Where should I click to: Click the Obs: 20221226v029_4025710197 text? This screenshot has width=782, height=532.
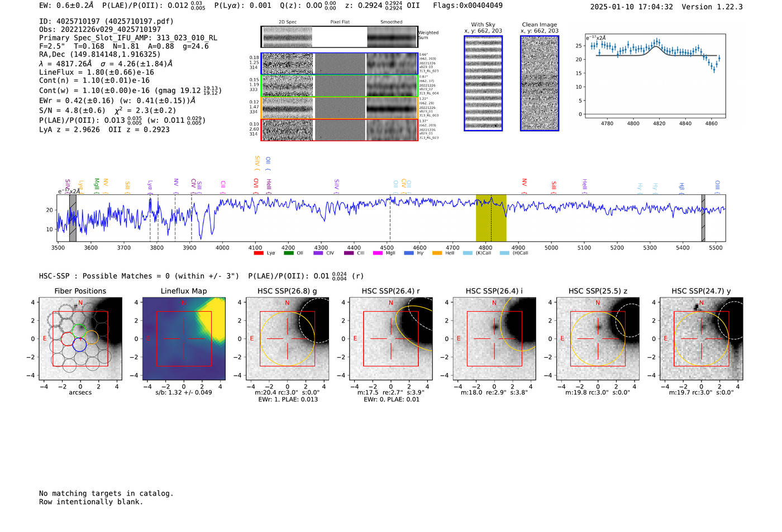tap(100, 30)
